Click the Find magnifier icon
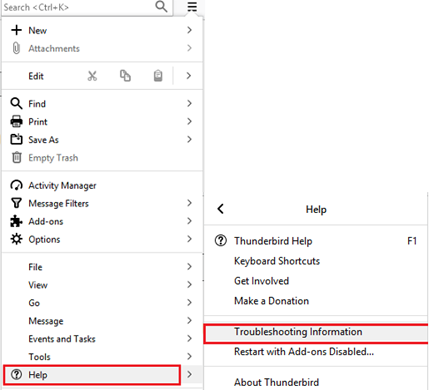The width and height of the screenshot is (429, 390). (x=16, y=103)
